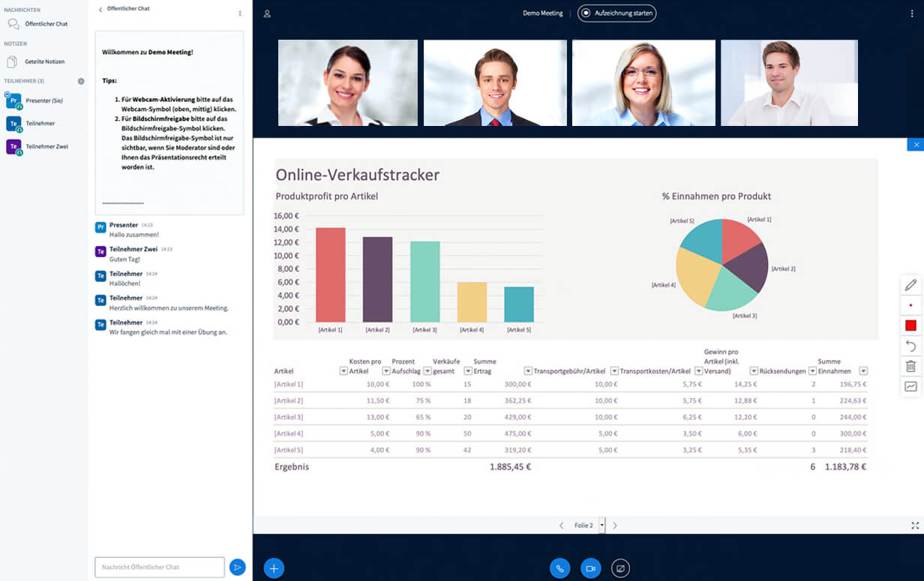This screenshot has width=924, height=581.
Task: Send a public chat message
Action: 238,568
